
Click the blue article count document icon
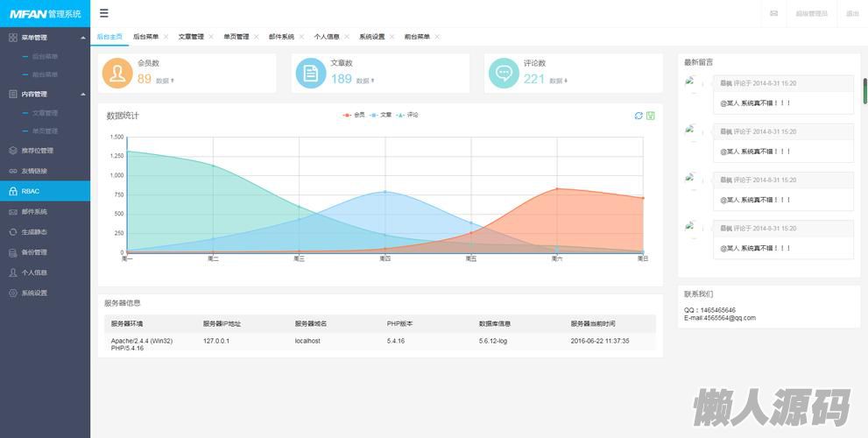[x=310, y=74]
